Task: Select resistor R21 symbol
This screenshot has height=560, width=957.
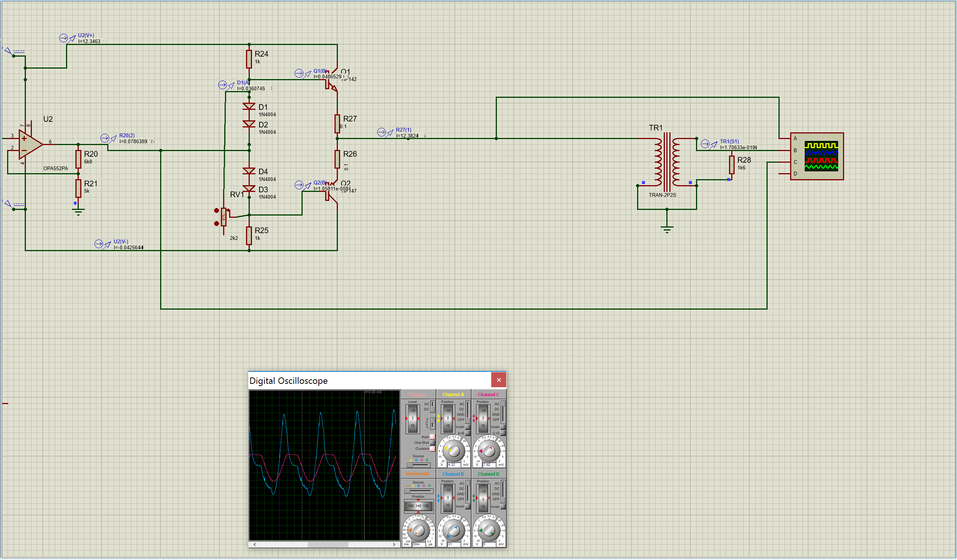Action: 78,188
